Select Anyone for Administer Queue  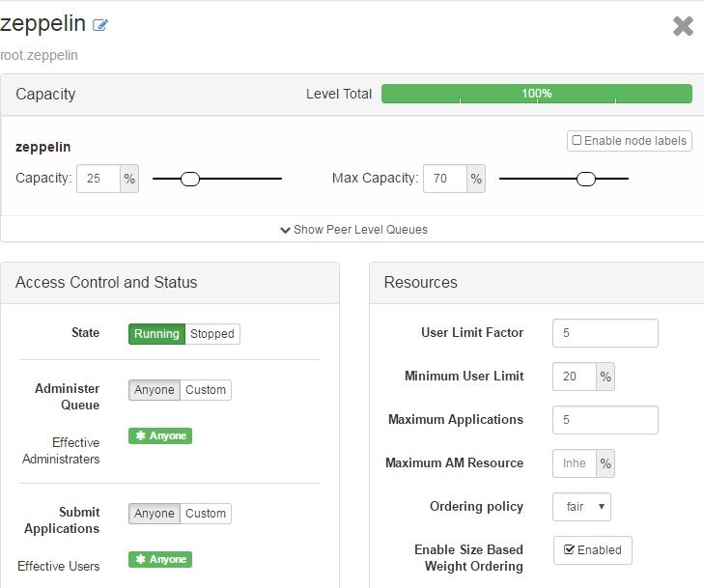154,390
